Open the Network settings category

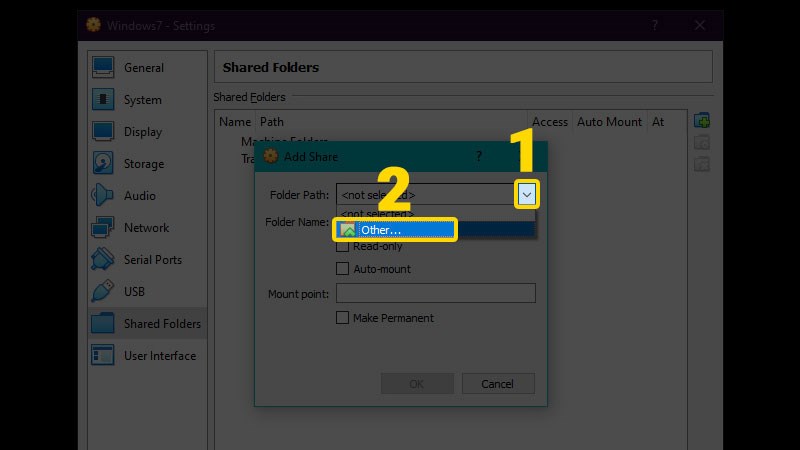click(x=146, y=228)
